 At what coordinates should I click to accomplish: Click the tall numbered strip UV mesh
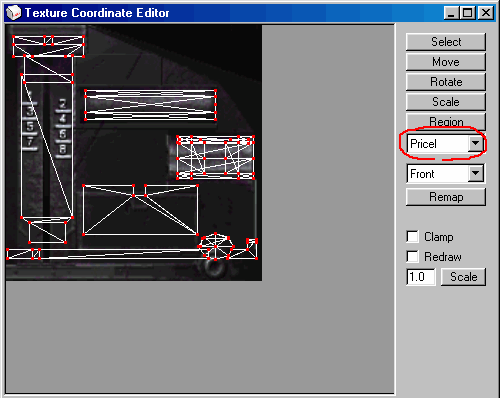click(x=47, y=147)
